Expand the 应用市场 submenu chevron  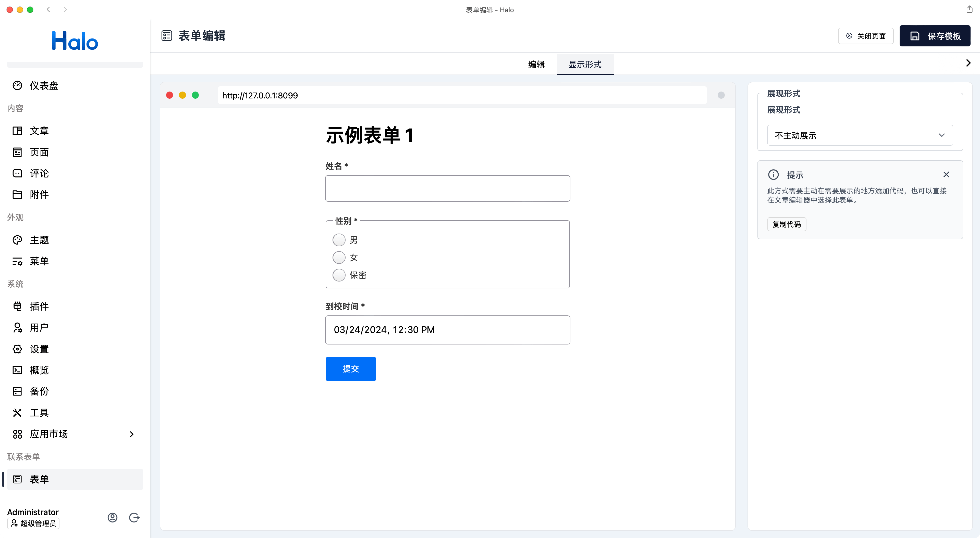[x=132, y=434]
